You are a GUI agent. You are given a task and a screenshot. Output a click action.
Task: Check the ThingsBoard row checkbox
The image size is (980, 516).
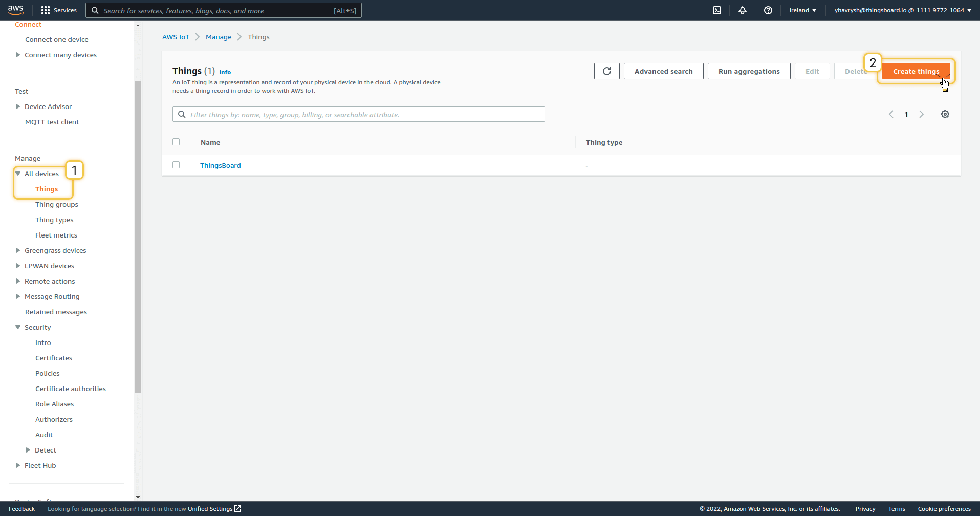[x=176, y=165]
